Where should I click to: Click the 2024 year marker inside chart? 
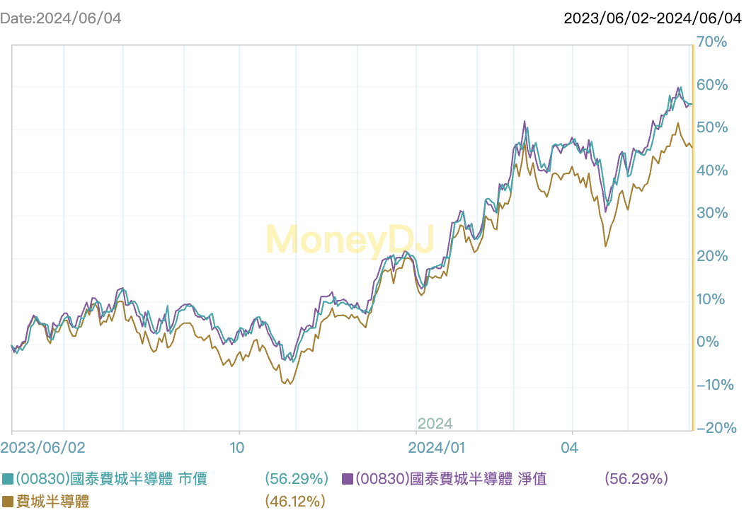435,424
